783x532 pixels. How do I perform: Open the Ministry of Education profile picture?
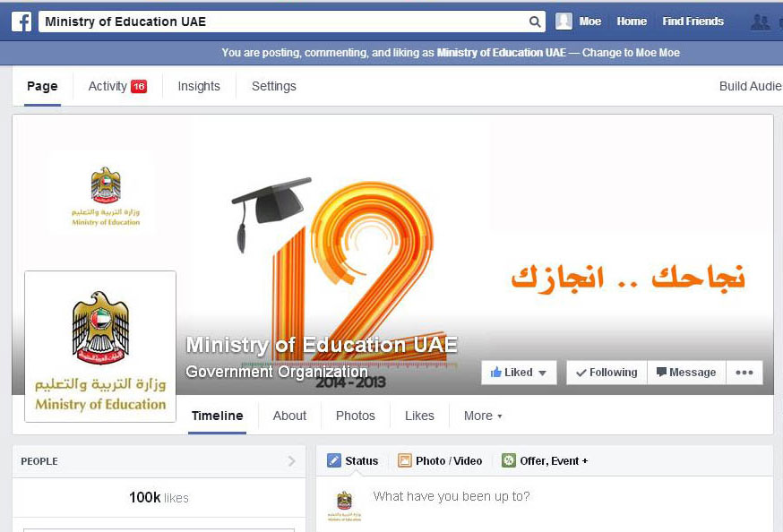[100, 347]
